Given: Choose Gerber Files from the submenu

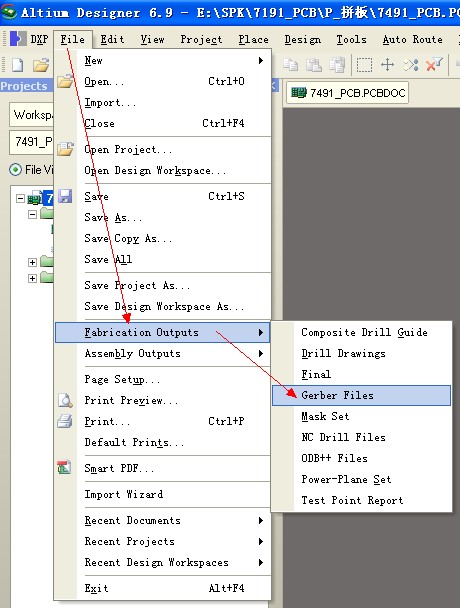Looking at the screenshot, I should [361, 395].
